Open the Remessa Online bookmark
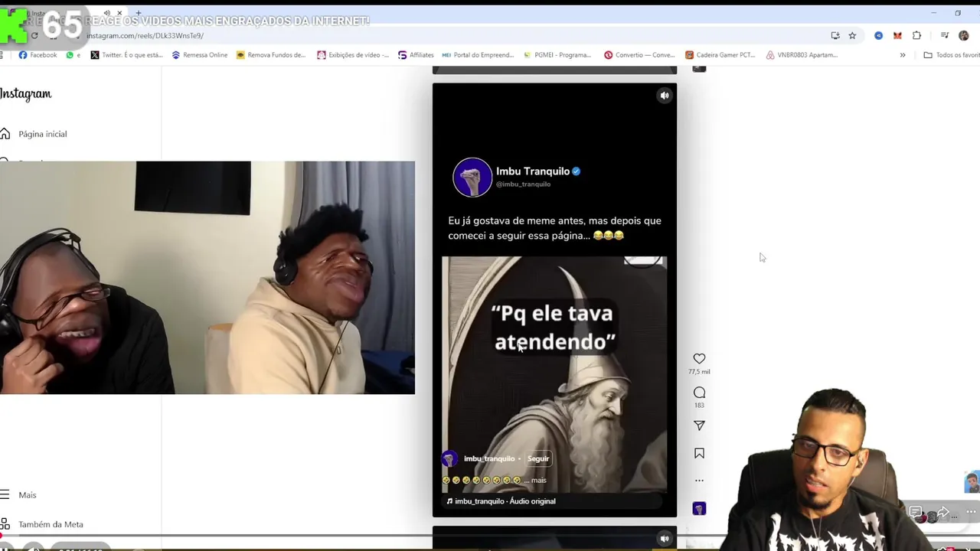This screenshot has height=551, width=980. pos(200,55)
